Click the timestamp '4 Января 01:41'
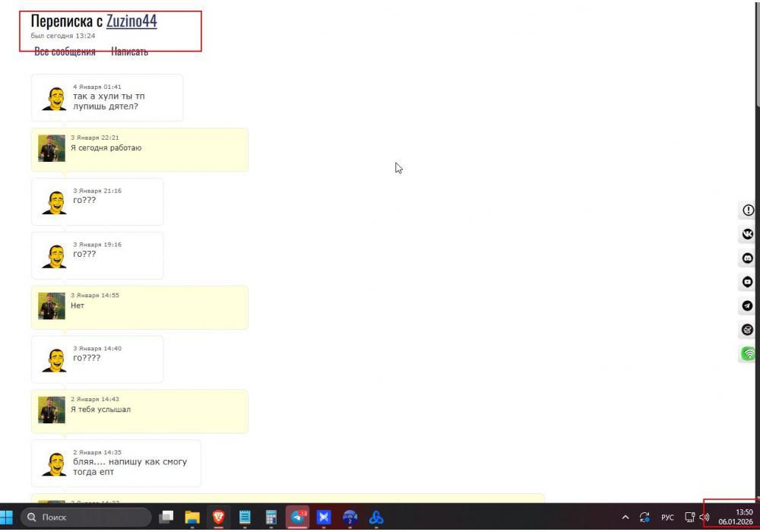 pyautogui.click(x=97, y=87)
